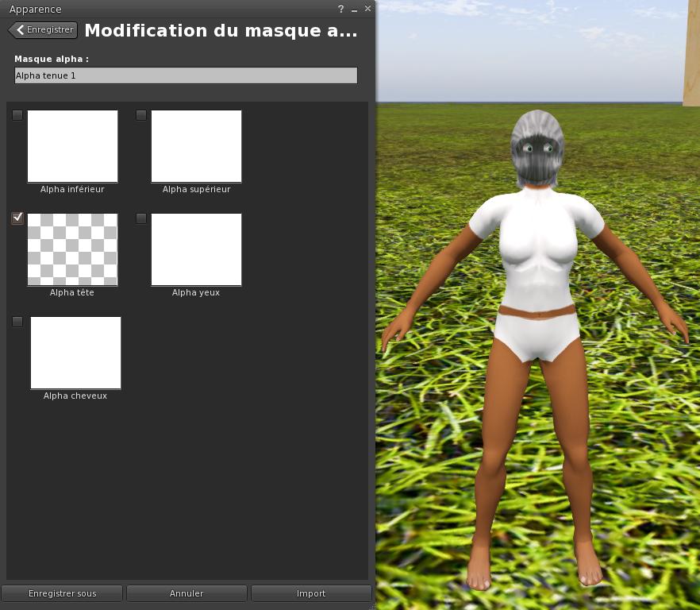Go back using the Enregistrer arrow button
Viewport: 700px width, 610px height.
(43, 30)
